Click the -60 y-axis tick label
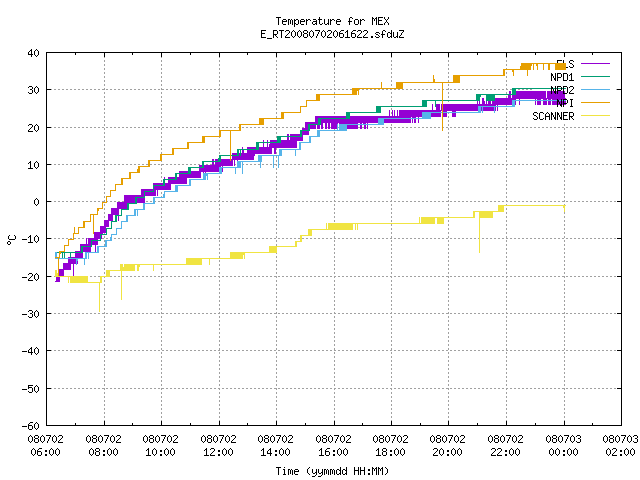Screen dimensions: 640x480 pos(31,426)
